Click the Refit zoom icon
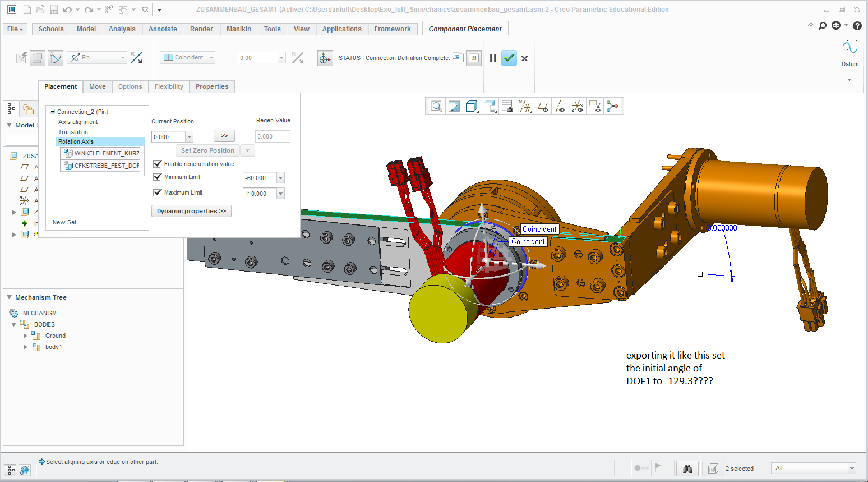The height and width of the screenshot is (482, 868). [436, 106]
